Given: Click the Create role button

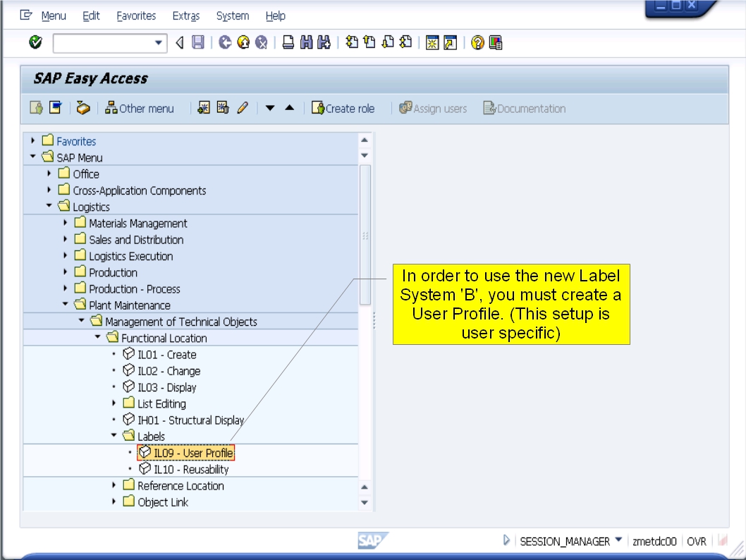Looking at the screenshot, I should coord(343,108).
